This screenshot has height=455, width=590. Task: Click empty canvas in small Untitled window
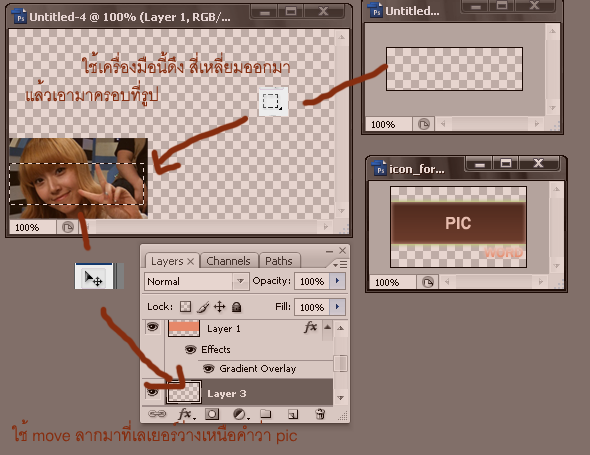pyautogui.click(x=454, y=69)
